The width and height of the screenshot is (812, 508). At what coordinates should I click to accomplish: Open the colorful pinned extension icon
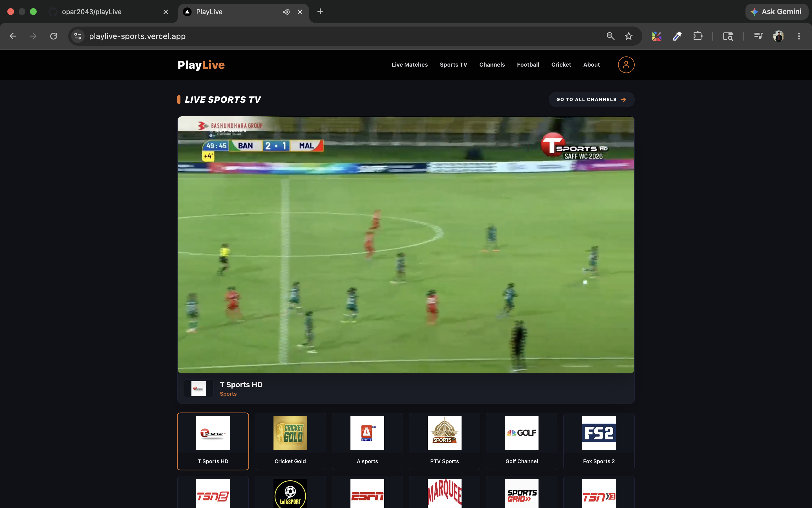tap(657, 36)
